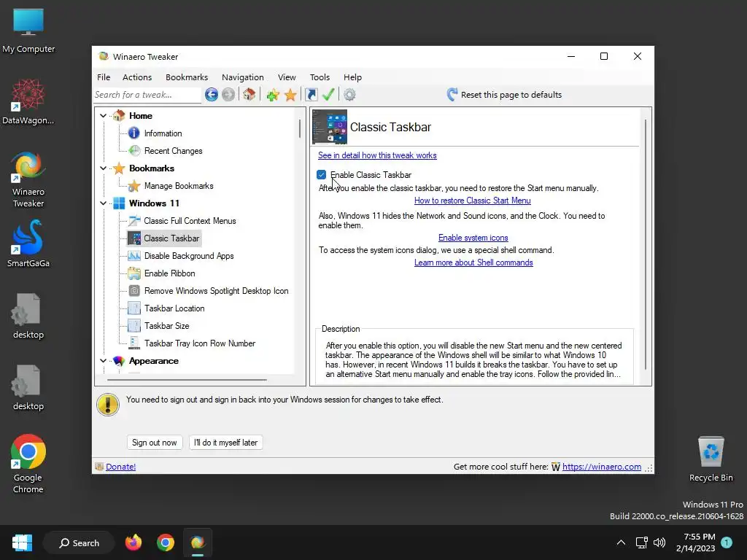
Task: Click the taskbar Search box
Action: click(79, 542)
